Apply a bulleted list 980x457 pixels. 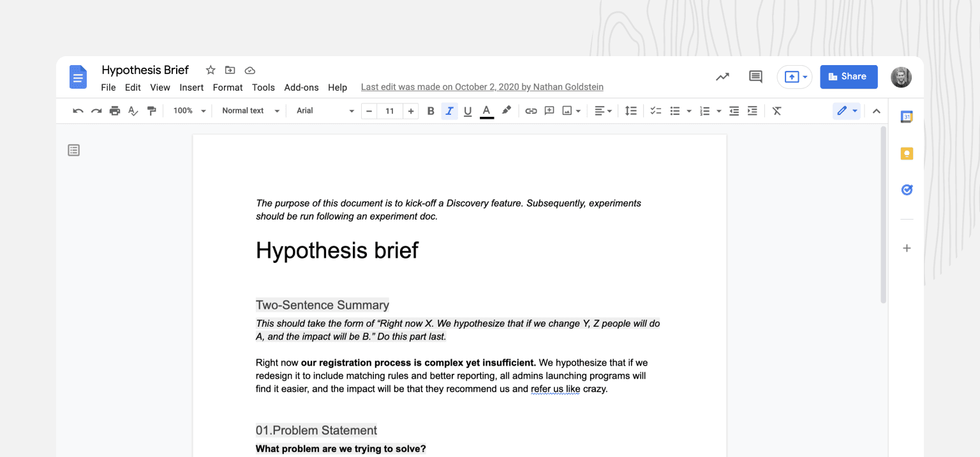tap(674, 110)
